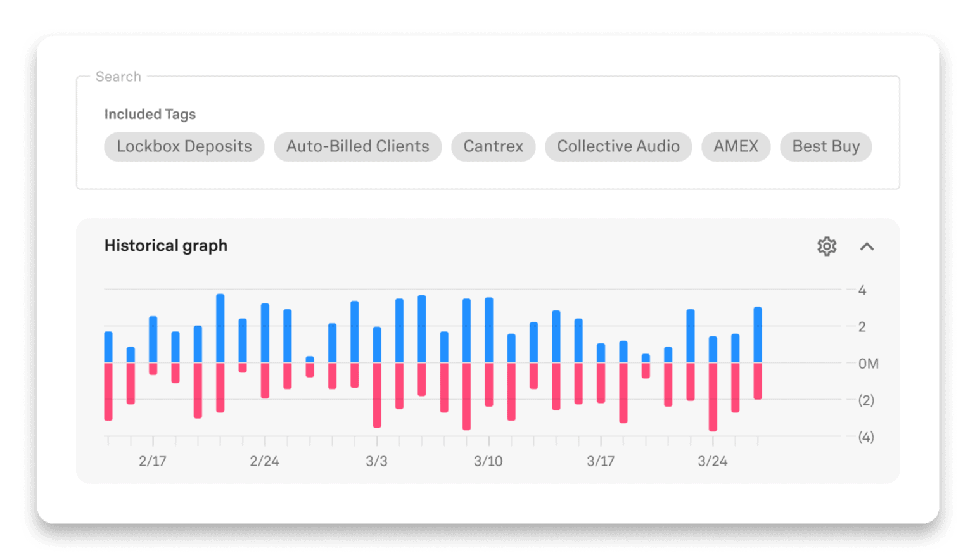Click the pink bar at the 3/3 tick
This screenshot has width=975, height=560.
[x=377, y=394]
